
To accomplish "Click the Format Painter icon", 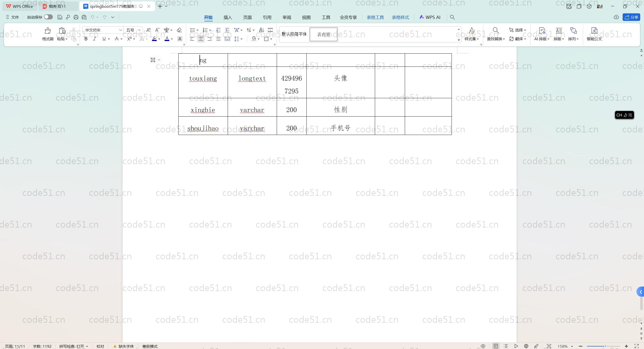I will (x=48, y=31).
